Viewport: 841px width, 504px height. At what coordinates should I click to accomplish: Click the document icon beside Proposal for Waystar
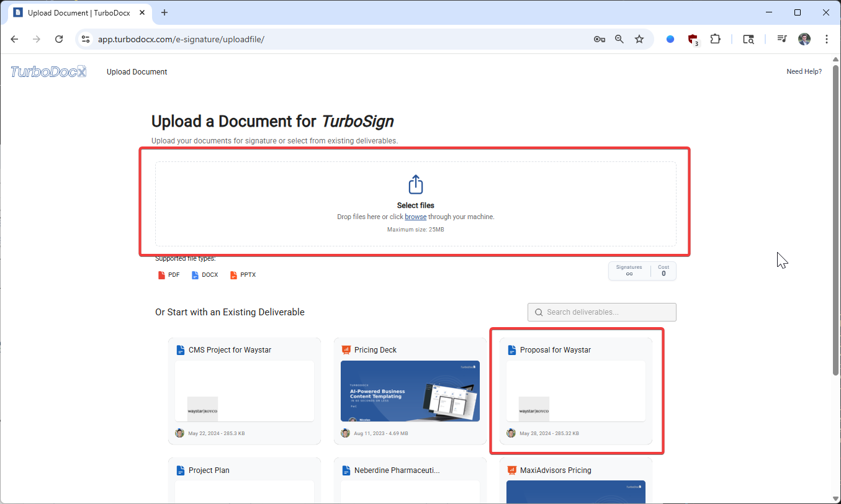[512, 350]
